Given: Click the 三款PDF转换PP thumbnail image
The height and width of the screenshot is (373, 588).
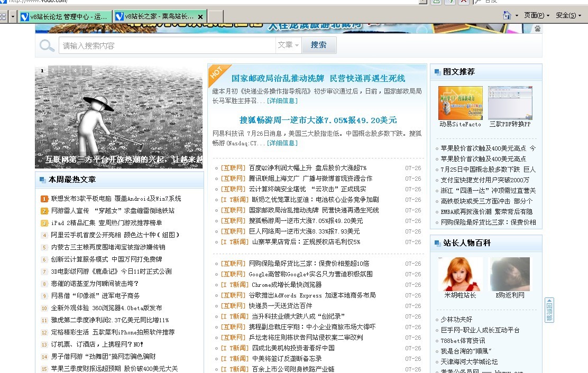Looking at the screenshot, I should (x=510, y=103).
